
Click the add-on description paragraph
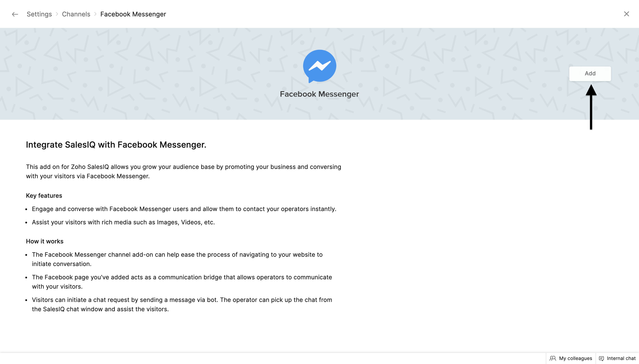pyautogui.click(x=183, y=172)
